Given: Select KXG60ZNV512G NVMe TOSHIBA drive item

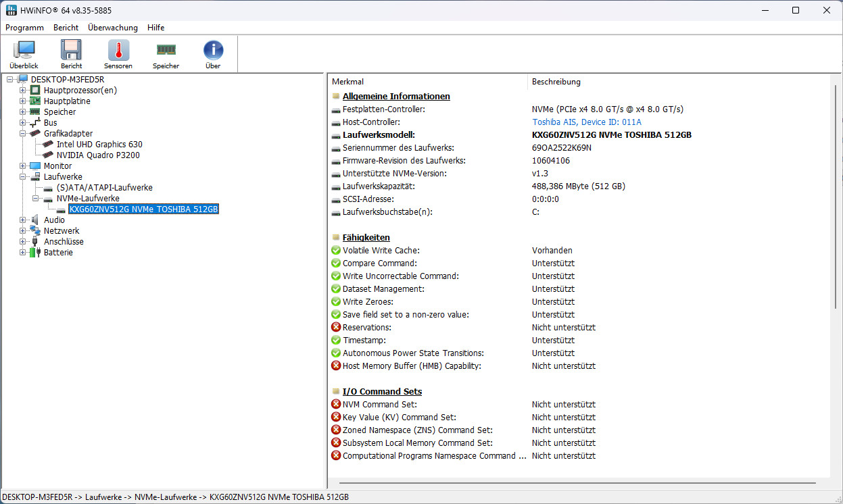Looking at the screenshot, I should (x=143, y=209).
